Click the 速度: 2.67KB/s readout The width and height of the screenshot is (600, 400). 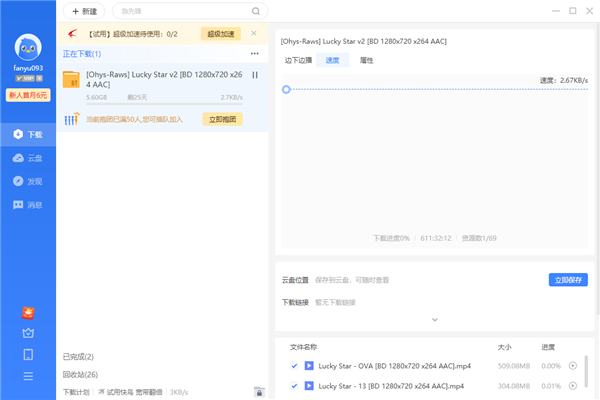[563, 80]
